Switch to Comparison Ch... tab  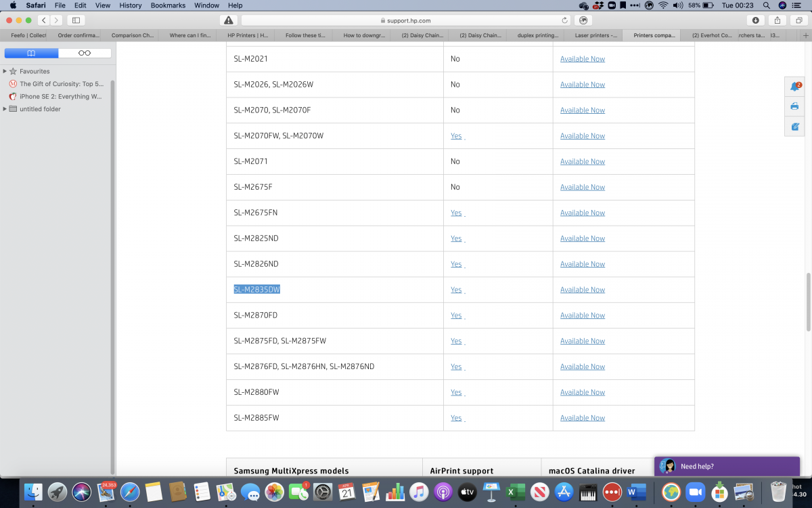coord(131,35)
